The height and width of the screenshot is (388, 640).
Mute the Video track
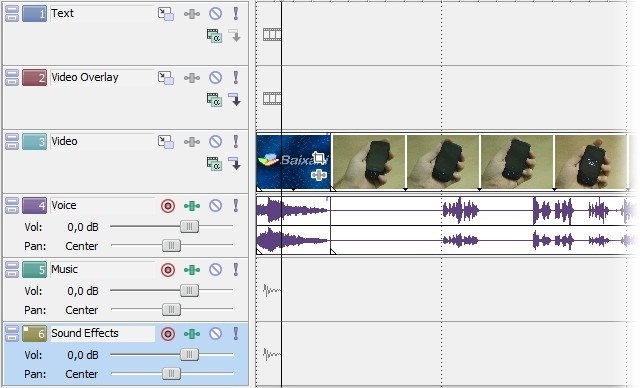(x=216, y=142)
